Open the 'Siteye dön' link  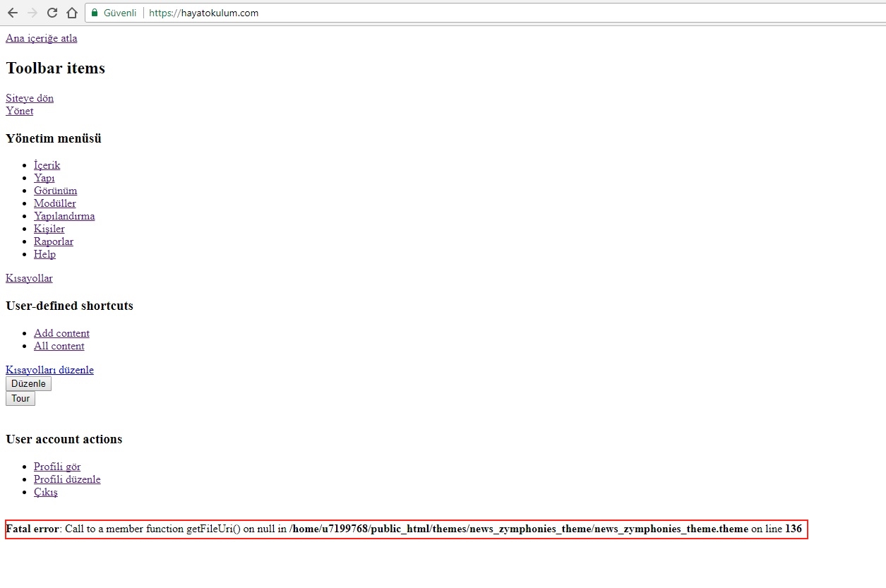[x=30, y=98]
